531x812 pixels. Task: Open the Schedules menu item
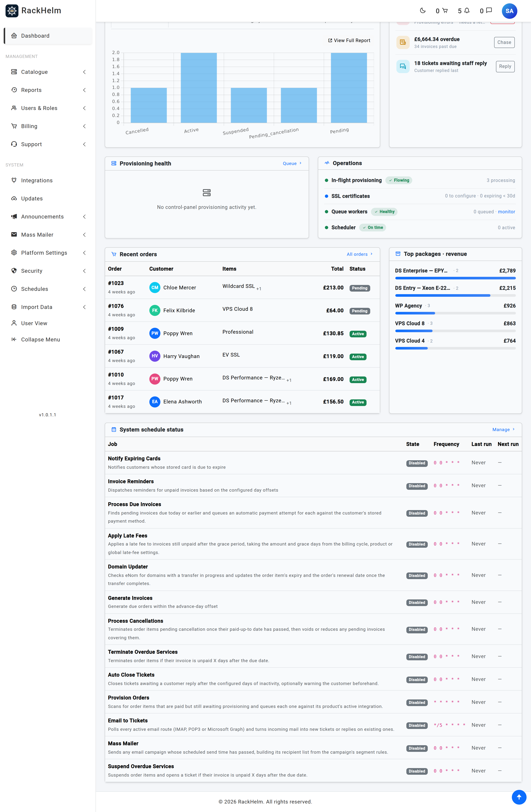[48, 289]
